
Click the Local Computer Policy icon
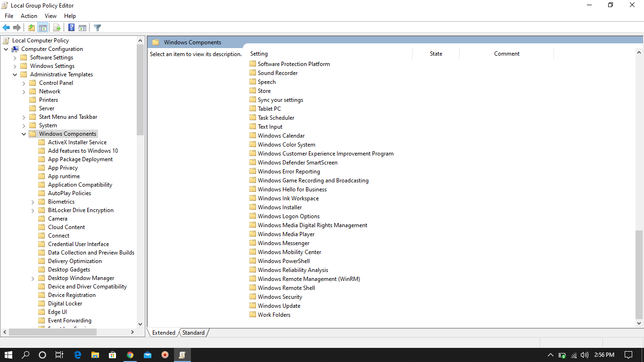coord(7,41)
